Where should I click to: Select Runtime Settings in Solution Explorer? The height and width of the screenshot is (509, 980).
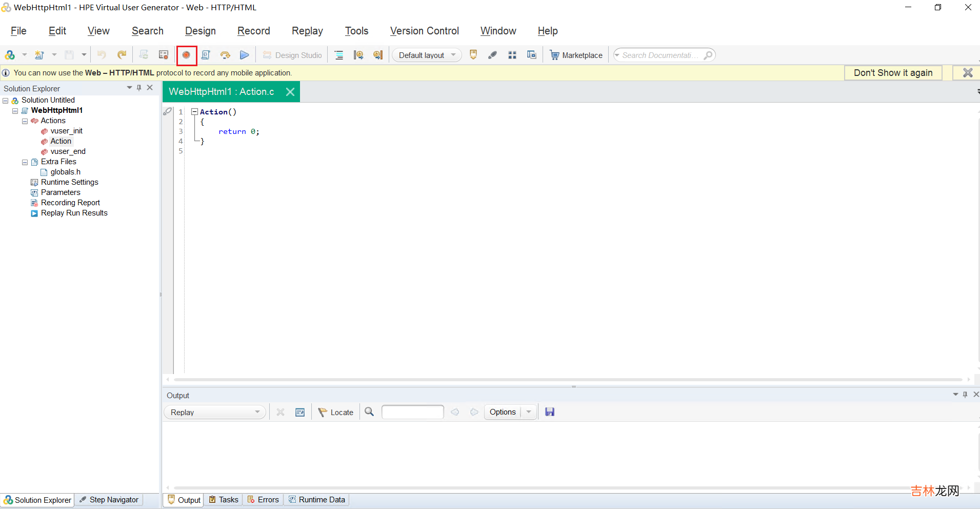69,182
